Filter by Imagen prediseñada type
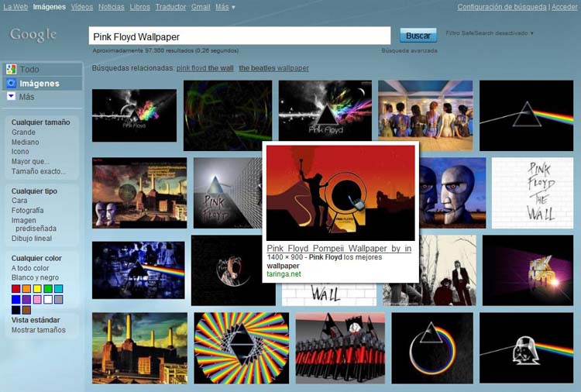 click(34, 224)
